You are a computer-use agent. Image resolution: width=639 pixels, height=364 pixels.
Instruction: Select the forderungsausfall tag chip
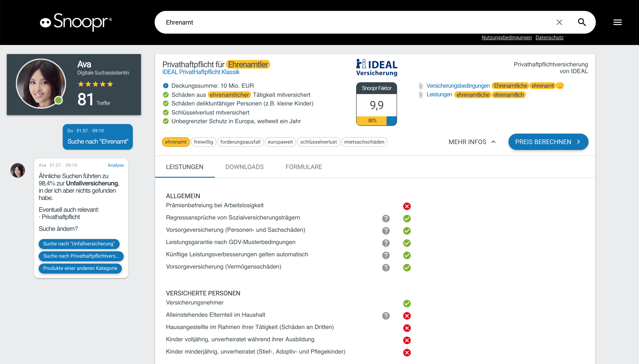pos(240,142)
